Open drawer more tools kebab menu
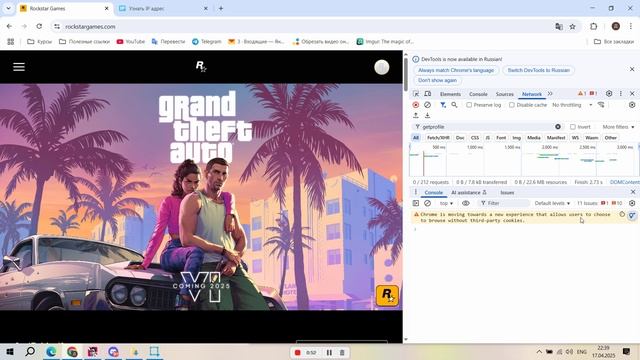 click(416, 192)
